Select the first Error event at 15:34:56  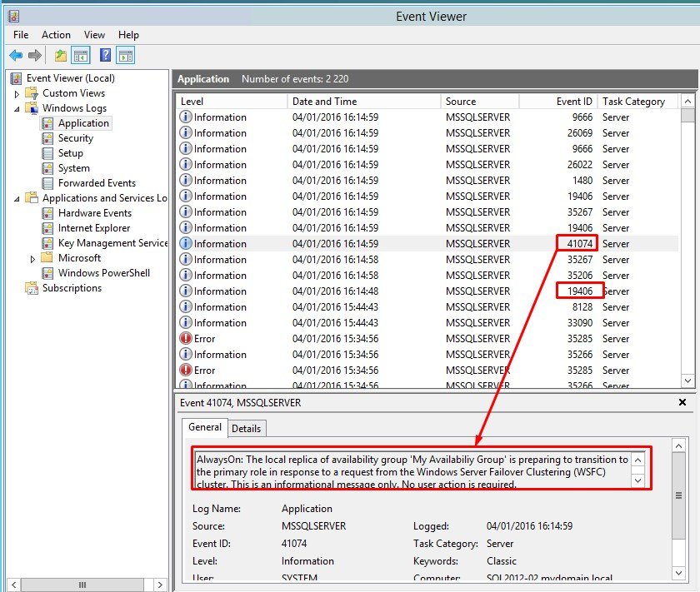pos(204,339)
